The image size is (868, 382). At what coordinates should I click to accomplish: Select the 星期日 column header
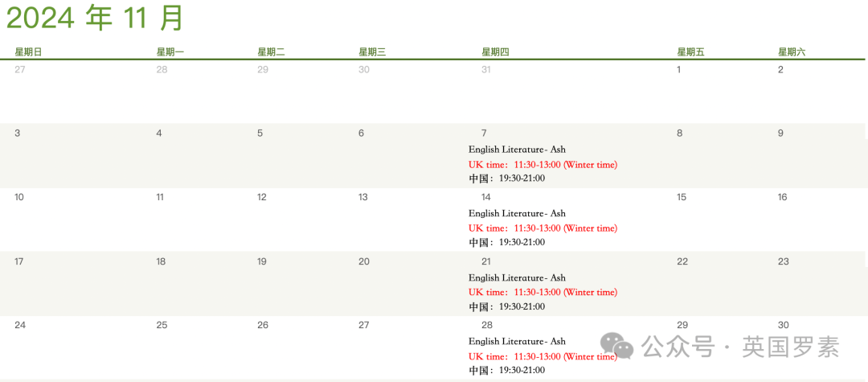click(x=28, y=52)
